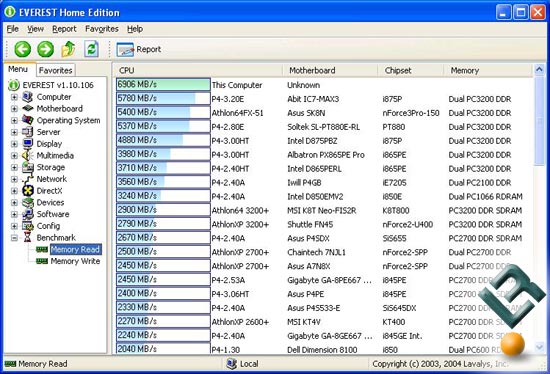Select the Config tree icon
The width and height of the screenshot is (550, 374).
click(x=28, y=226)
